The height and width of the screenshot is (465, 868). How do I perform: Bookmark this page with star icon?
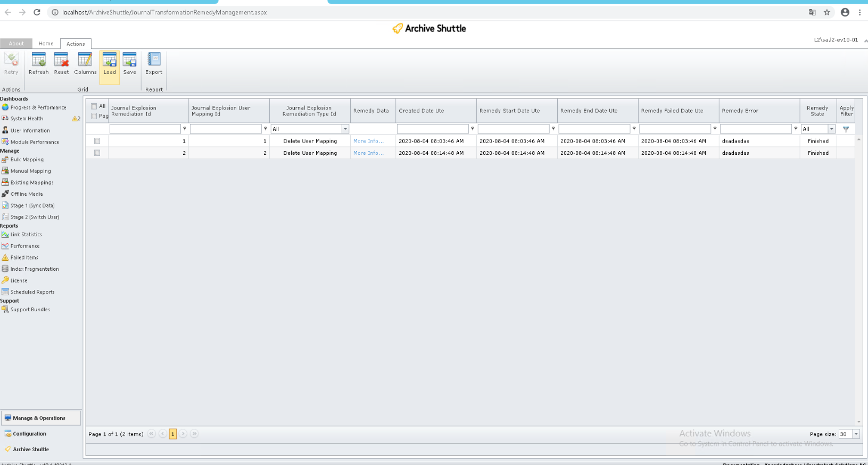click(826, 12)
